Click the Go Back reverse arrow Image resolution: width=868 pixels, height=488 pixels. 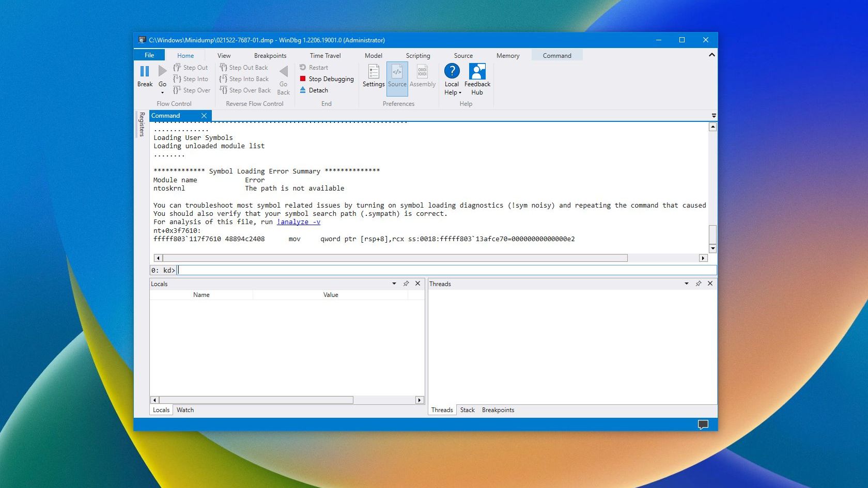coord(283,71)
